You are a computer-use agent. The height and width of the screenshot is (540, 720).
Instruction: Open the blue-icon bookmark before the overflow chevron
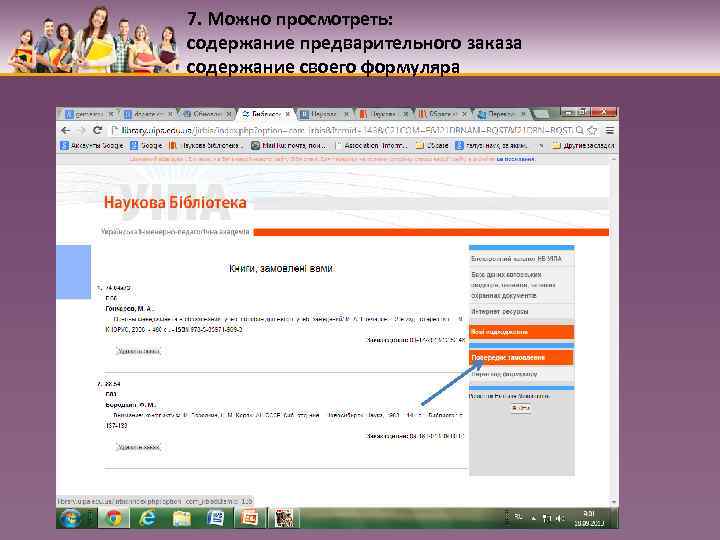coord(491,146)
